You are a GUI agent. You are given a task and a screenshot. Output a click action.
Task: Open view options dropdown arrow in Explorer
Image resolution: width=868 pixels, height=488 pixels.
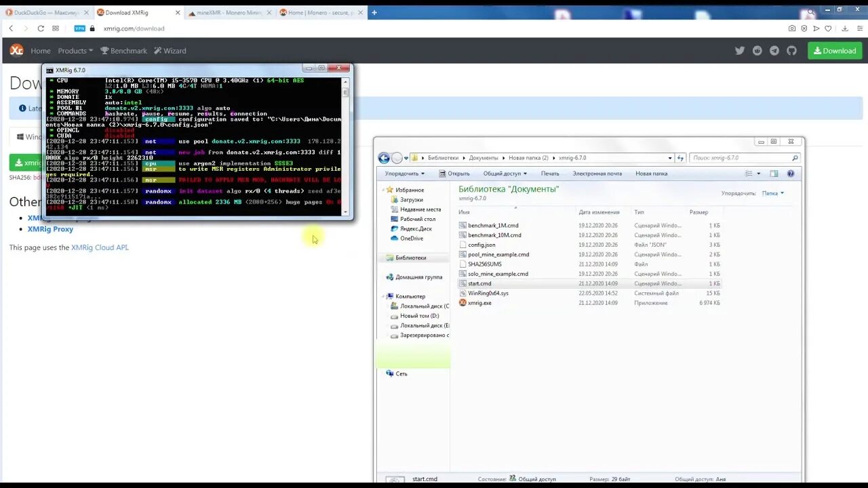point(758,174)
